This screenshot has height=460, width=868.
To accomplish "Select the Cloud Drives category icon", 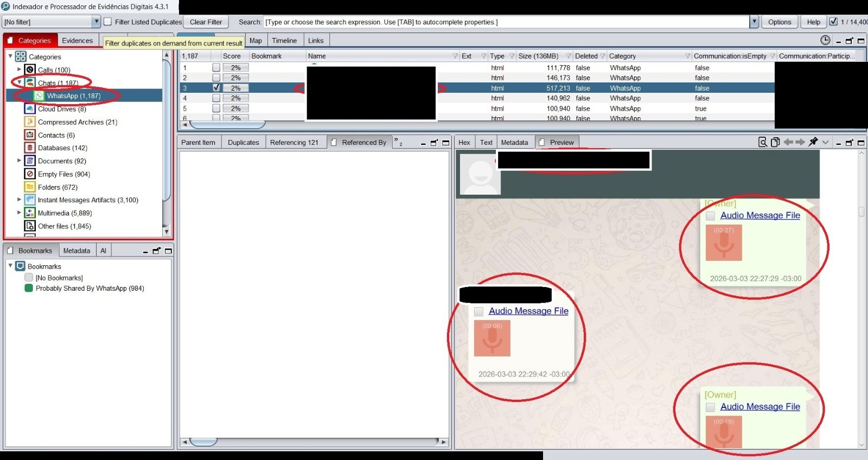I will click(30, 108).
